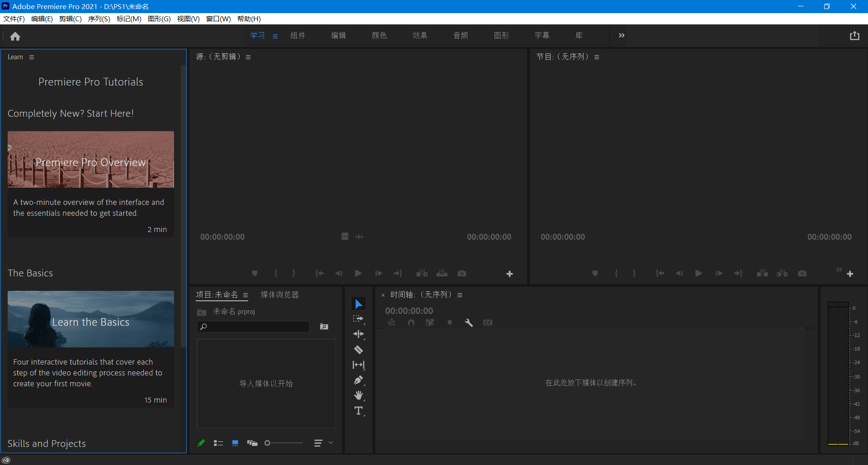Select the Hand tool
Viewport: 868px width, 465px height.
click(x=359, y=395)
